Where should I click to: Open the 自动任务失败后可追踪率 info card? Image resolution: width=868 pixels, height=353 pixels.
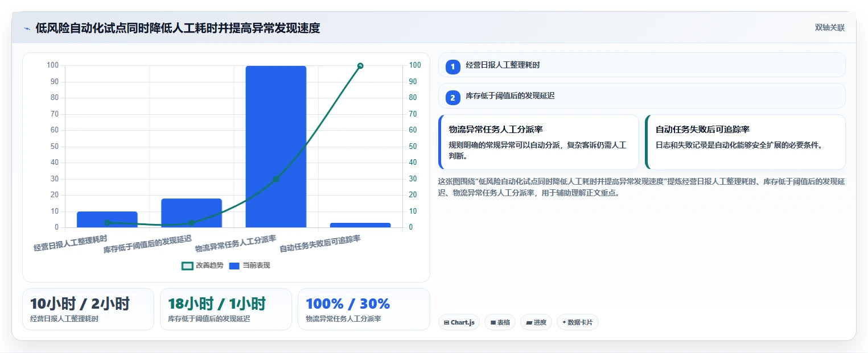click(745, 142)
